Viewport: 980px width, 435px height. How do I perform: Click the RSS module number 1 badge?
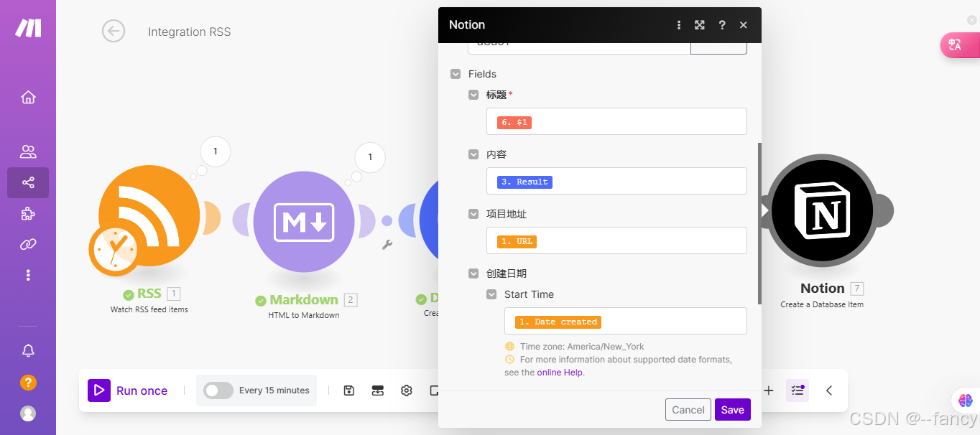(x=174, y=294)
